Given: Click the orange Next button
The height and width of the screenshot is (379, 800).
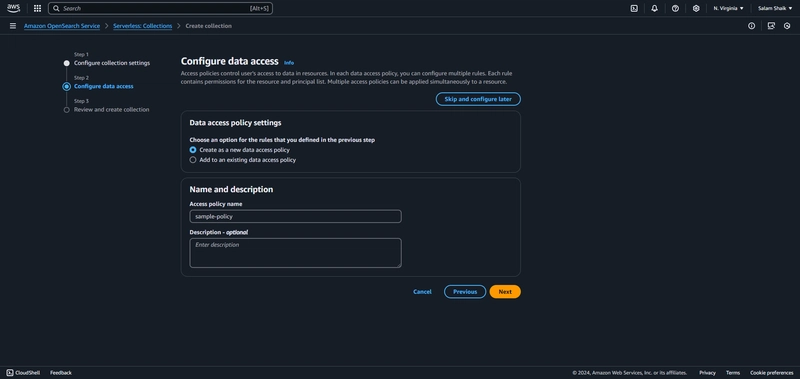Looking at the screenshot, I should click(x=505, y=292).
